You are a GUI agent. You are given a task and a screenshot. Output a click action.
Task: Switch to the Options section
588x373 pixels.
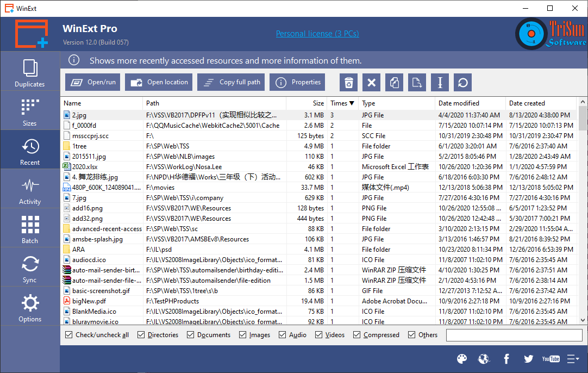30,306
